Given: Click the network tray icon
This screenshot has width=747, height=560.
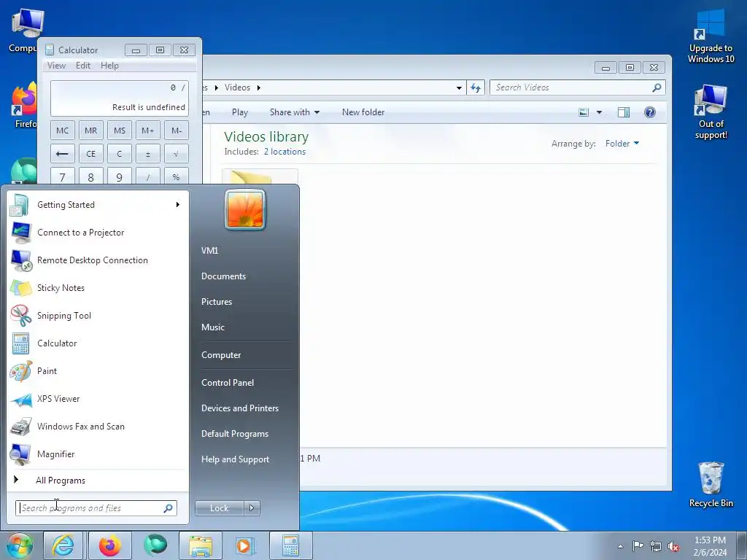Looking at the screenshot, I should [656, 546].
